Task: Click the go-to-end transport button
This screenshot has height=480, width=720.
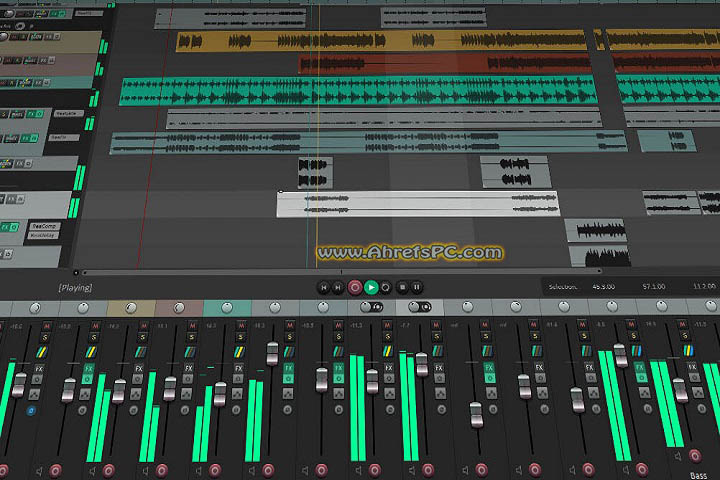Action: (338, 287)
